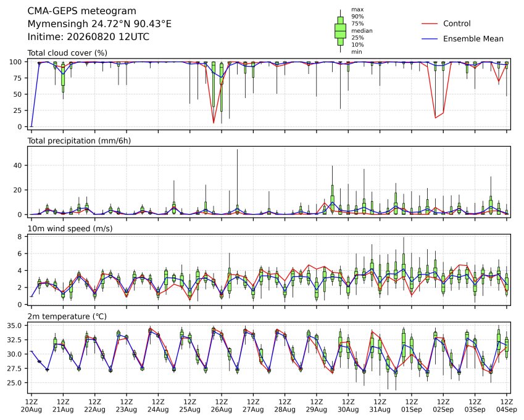Click the '12Z 22Aug' x-axis label
Viewport: 524px width, 420px height.
click(95, 406)
